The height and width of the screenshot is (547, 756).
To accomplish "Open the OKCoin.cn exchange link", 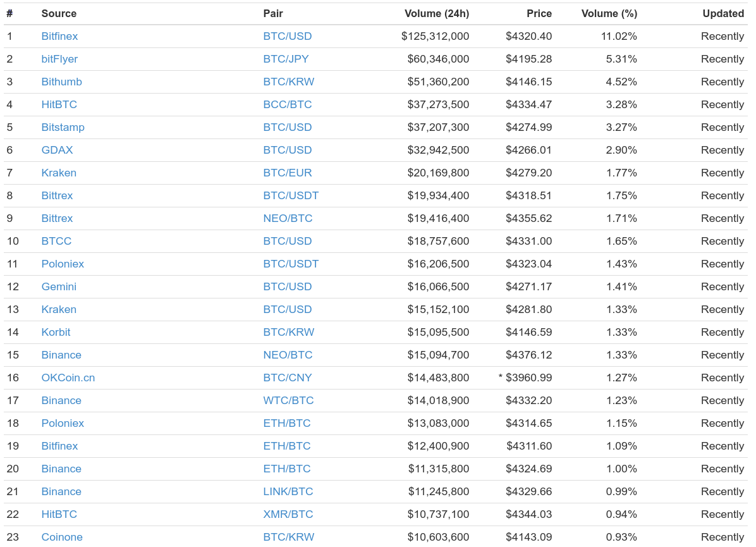I will pos(68,378).
